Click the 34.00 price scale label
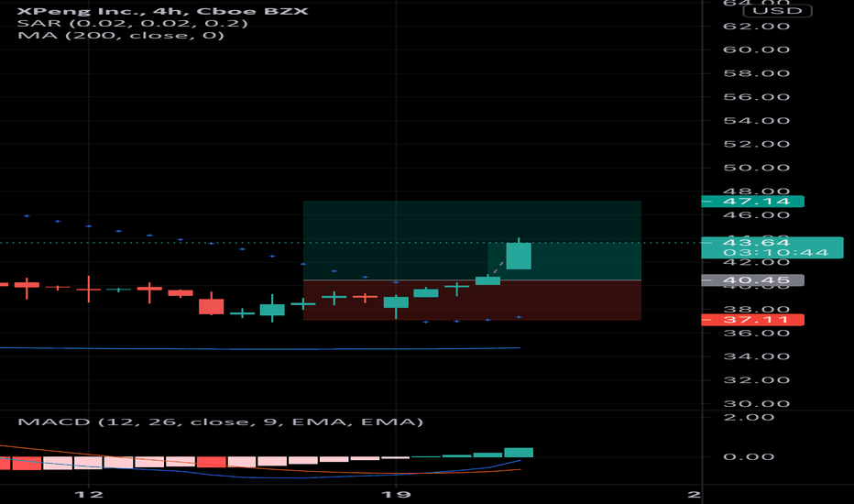 [x=757, y=356]
